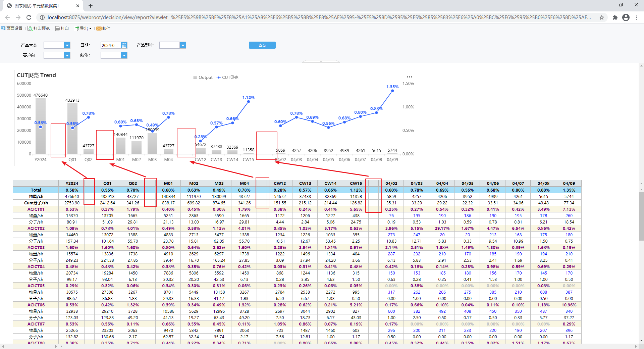Select the ACICT02 row label

36,228
